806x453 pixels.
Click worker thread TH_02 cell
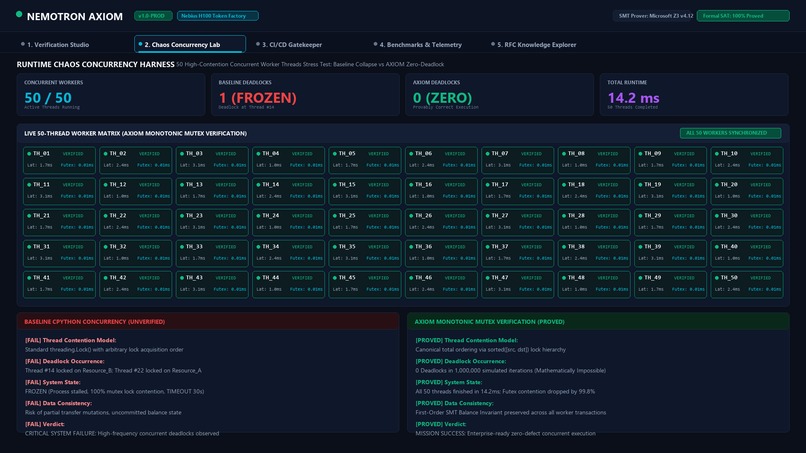click(x=136, y=160)
